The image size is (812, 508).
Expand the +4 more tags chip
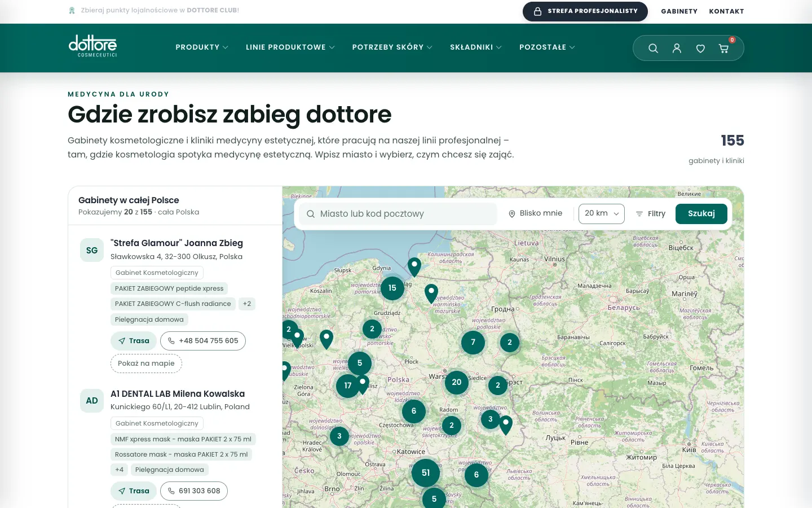[x=120, y=470]
